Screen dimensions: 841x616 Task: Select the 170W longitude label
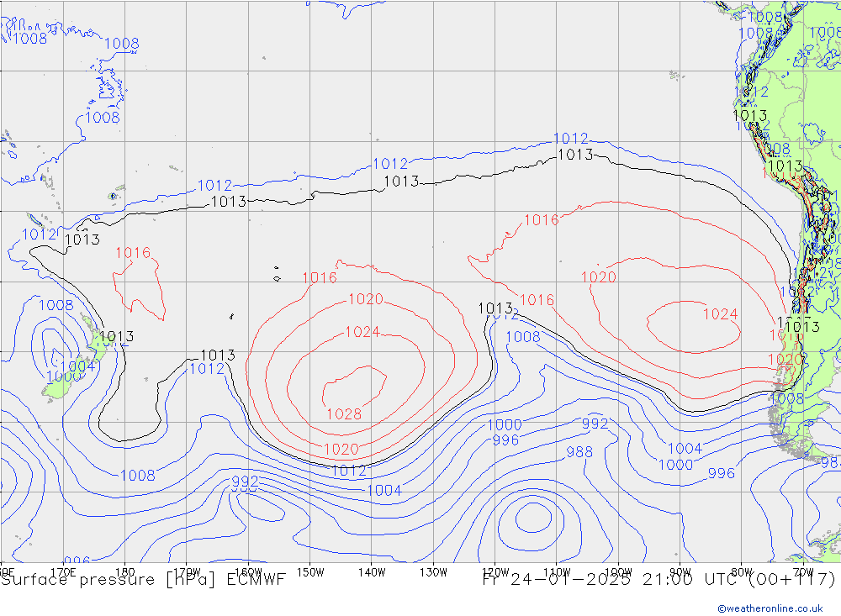(x=188, y=572)
